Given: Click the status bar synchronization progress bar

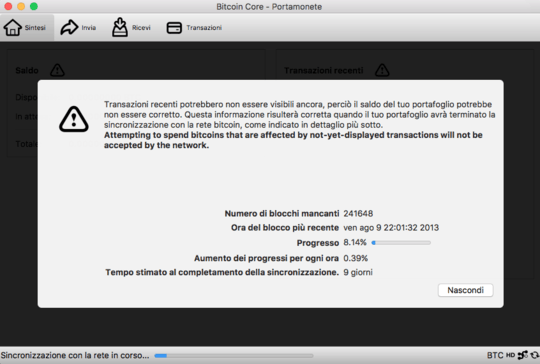Looking at the screenshot, I should (234, 355).
